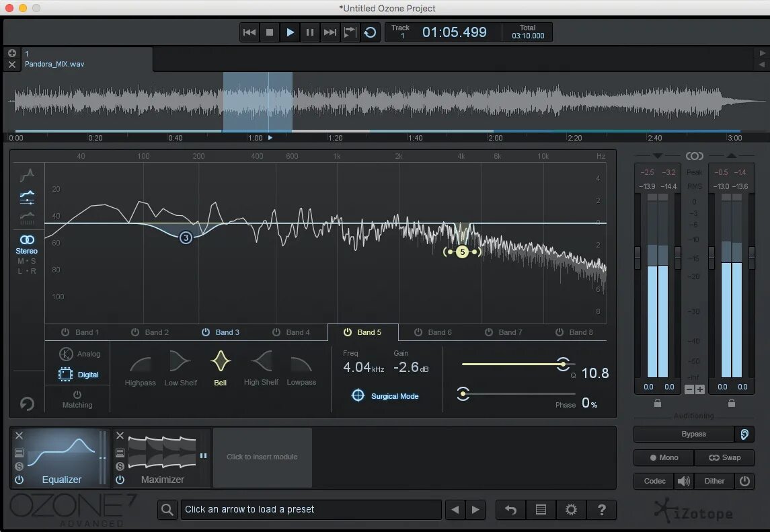Skip to the beginning of the track
The height and width of the screenshot is (532, 770).
(x=249, y=32)
